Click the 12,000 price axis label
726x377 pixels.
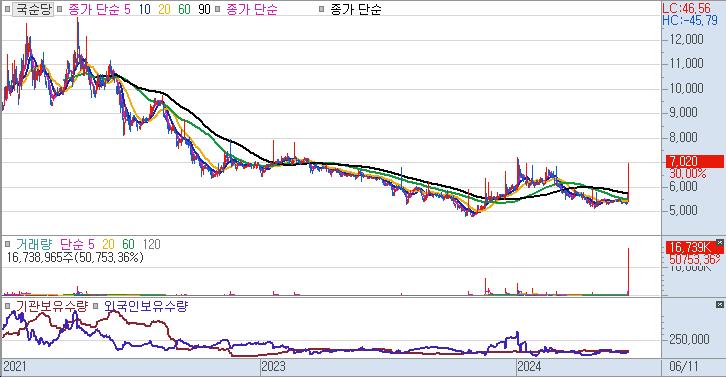click(x=686, y=39)
